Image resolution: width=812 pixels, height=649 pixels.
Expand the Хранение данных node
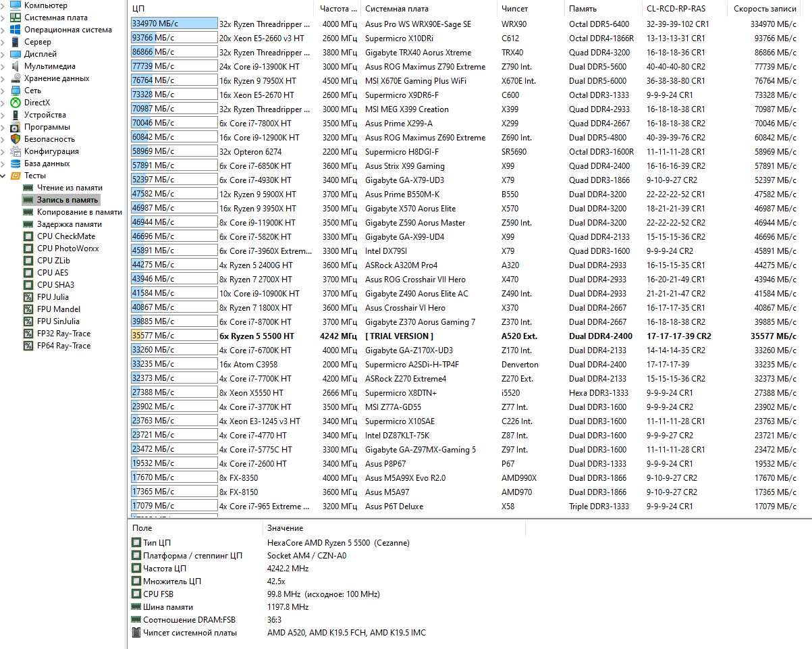[x=3, y=78]
